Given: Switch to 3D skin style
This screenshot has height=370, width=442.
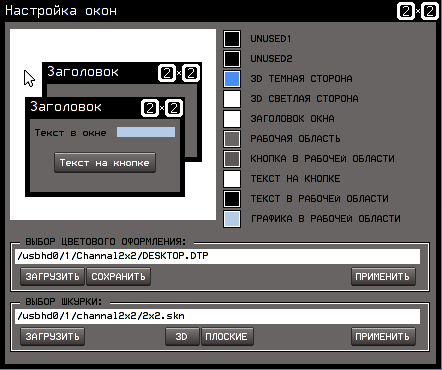Looking at the screenshot, I should pyautogui.click(x=182, y=337).
